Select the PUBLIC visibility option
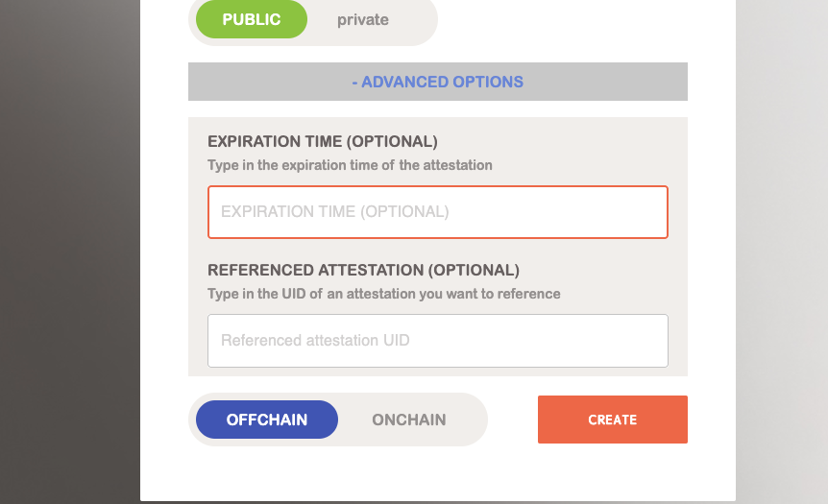The image size is (828, 504). [251, 19]
